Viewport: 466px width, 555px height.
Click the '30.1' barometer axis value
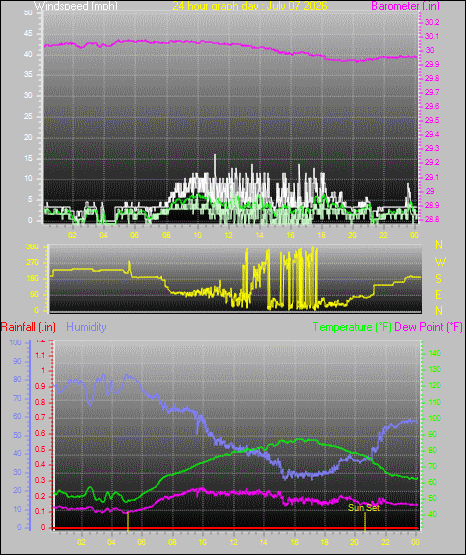coord(432,36)
